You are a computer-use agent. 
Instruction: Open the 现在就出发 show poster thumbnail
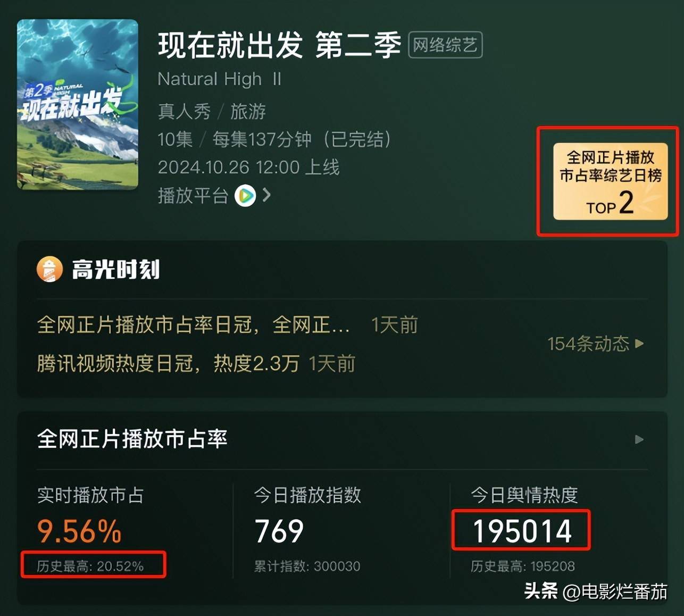point(78,104)
